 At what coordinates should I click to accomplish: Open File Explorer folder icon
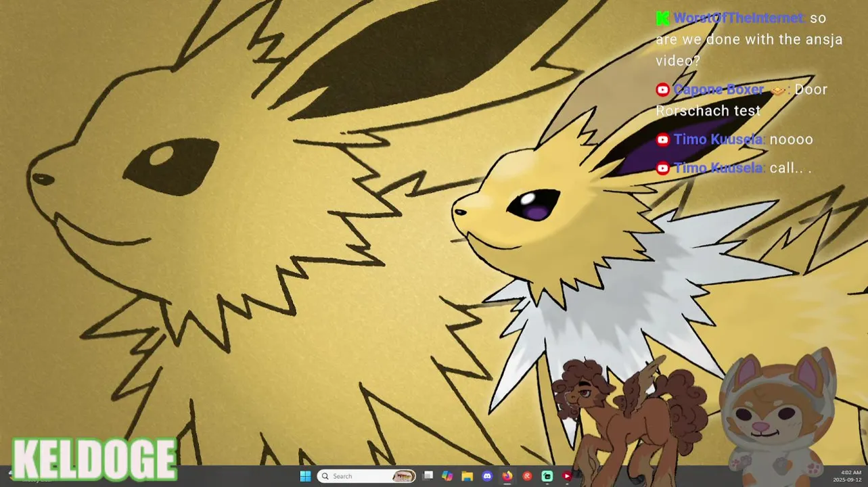pyautogui.click(x=467, y=476)
